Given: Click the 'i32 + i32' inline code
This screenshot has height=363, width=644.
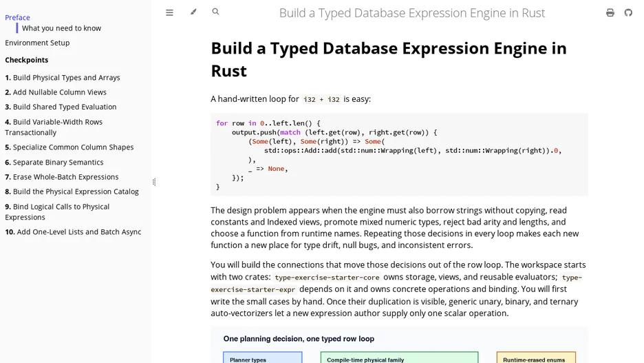Looking at the screenshot, I should pos(321,99).
